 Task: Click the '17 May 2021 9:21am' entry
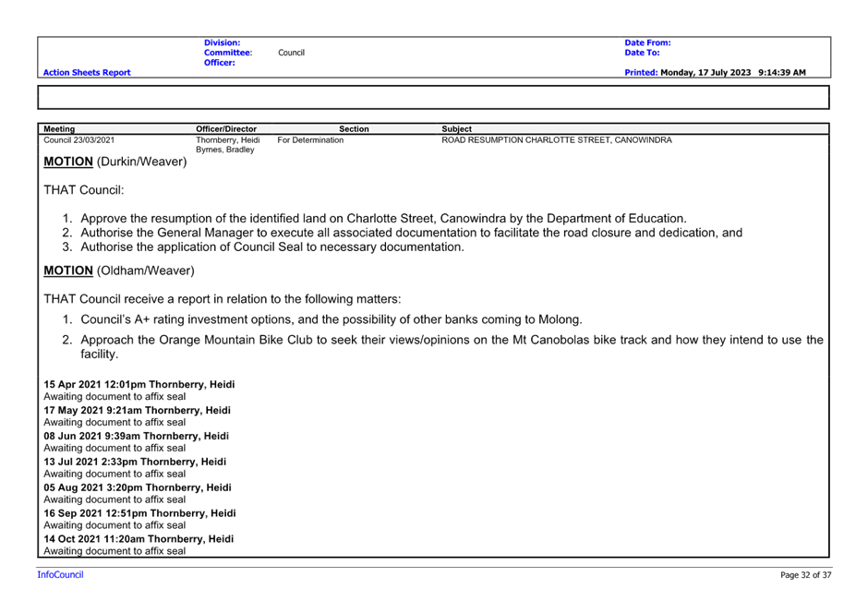click(x=138, y=411)
